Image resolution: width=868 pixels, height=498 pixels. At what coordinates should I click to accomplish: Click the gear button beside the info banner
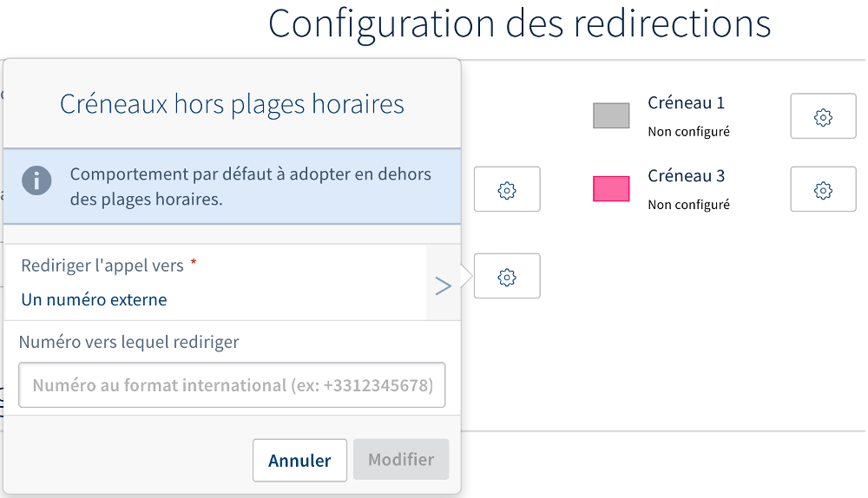507,189
